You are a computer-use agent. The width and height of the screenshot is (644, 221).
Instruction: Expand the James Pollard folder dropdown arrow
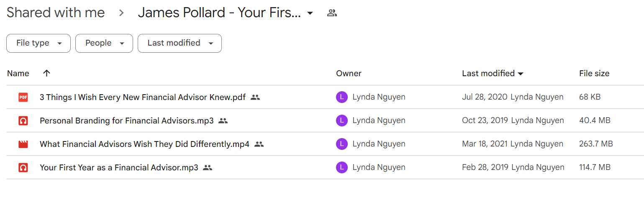[310, 13]
